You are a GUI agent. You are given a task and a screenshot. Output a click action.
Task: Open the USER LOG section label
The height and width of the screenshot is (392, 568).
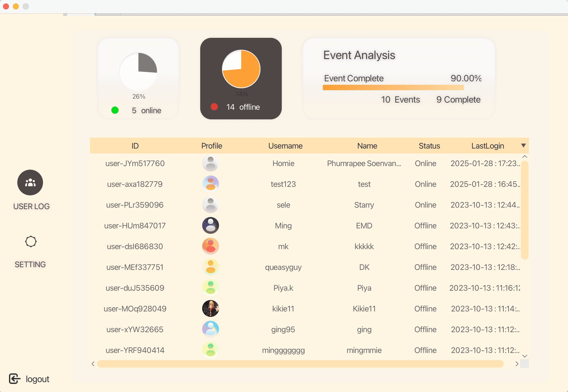(31, 206)
